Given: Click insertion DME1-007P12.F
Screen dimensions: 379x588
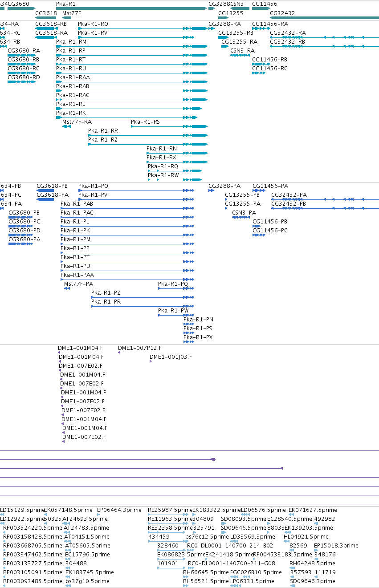Looking at the screenshot, I should click(x=140, y=348).
